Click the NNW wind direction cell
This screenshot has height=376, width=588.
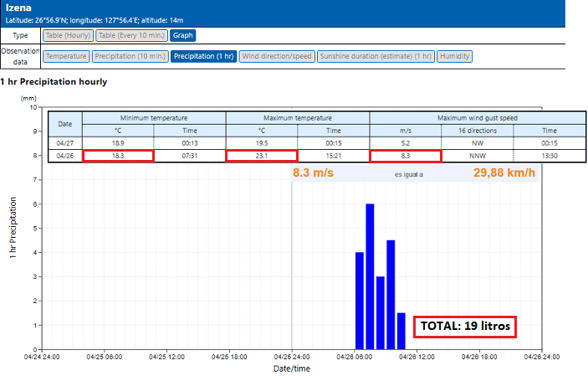478,156
